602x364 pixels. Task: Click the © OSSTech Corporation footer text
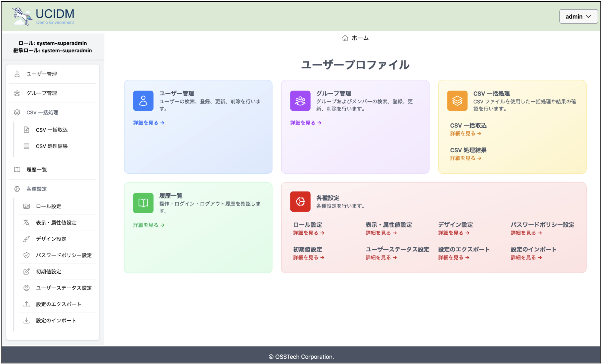301,357
